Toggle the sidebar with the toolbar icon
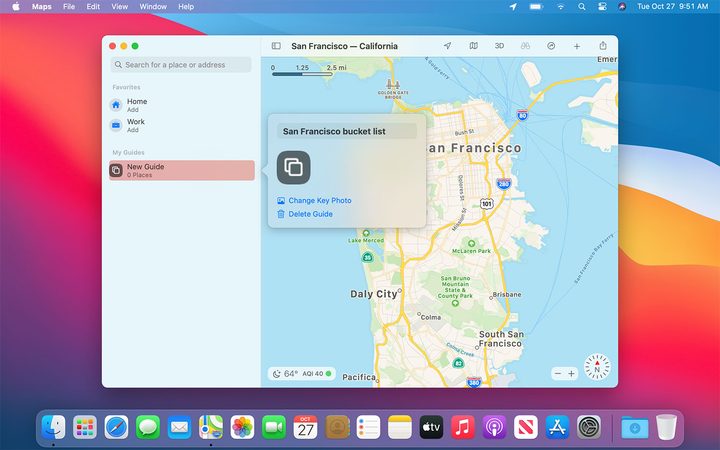 click(x=276, y=46)
